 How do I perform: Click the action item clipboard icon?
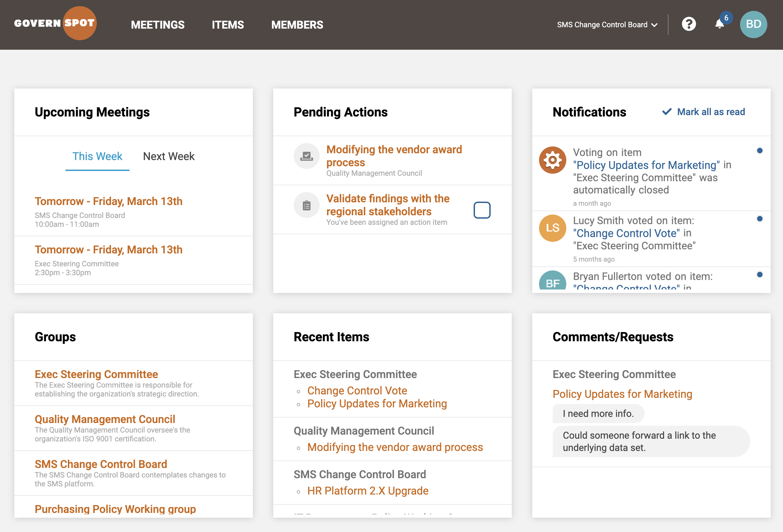pos(306,205)
